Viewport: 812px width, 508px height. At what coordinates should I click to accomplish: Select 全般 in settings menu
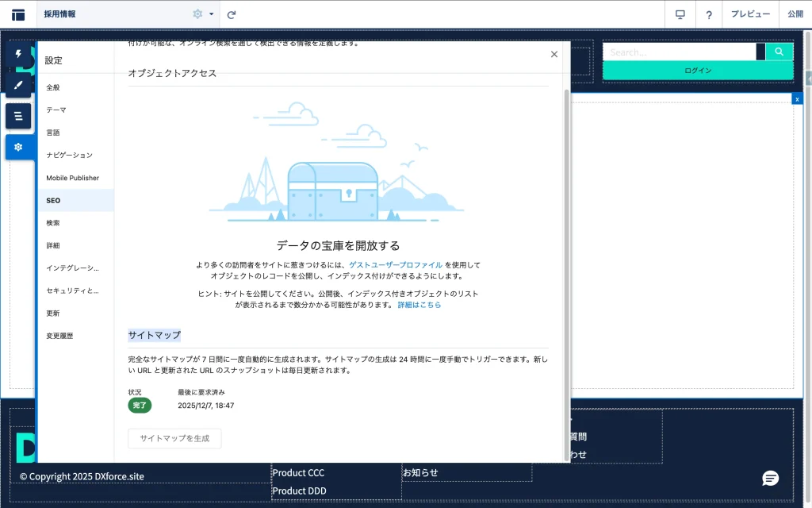point(53,87)
